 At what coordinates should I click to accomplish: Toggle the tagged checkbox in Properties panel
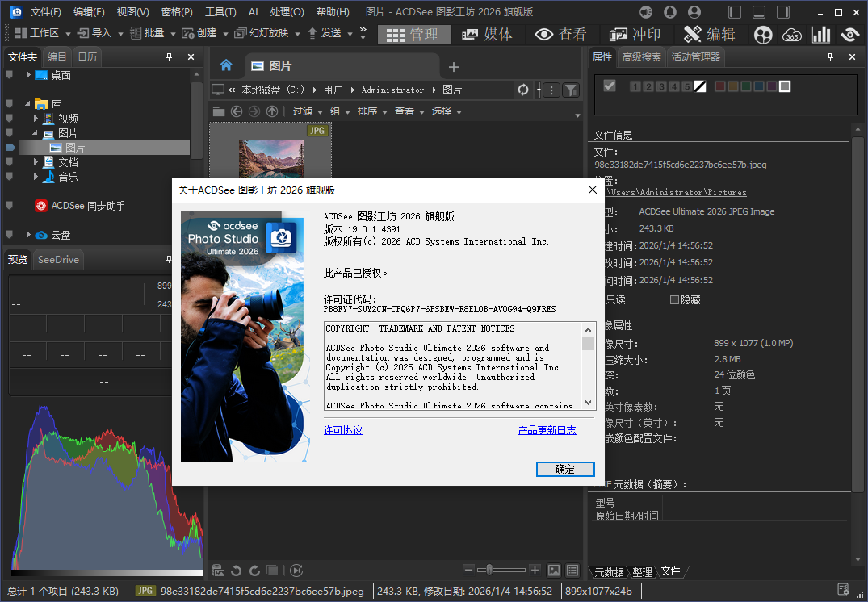(610, 86)
